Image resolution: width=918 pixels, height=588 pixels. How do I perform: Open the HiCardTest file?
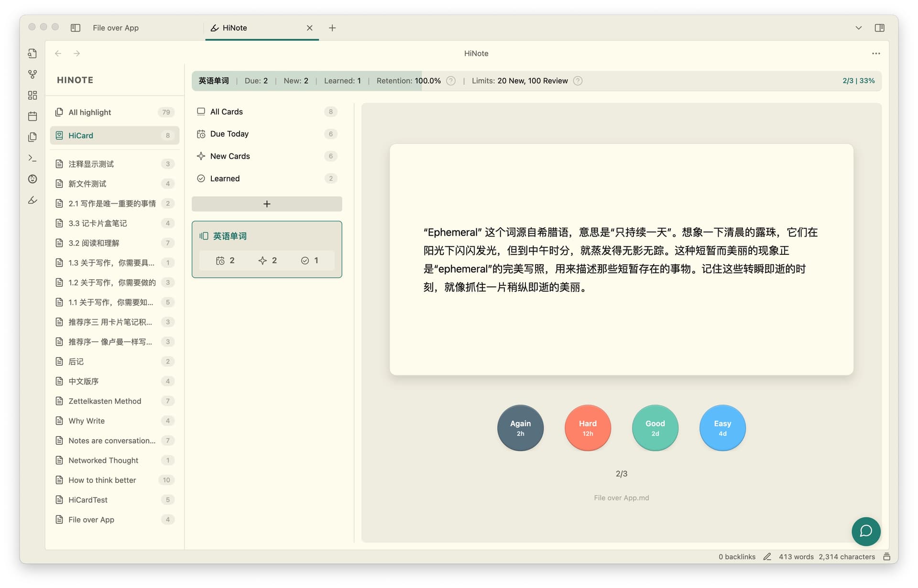(115, 500)
